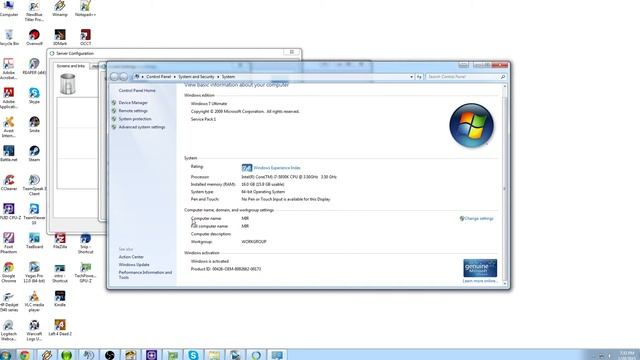Click the Windows Start button
The height and width of the screenshot is (360, 640).
point(6,355)
